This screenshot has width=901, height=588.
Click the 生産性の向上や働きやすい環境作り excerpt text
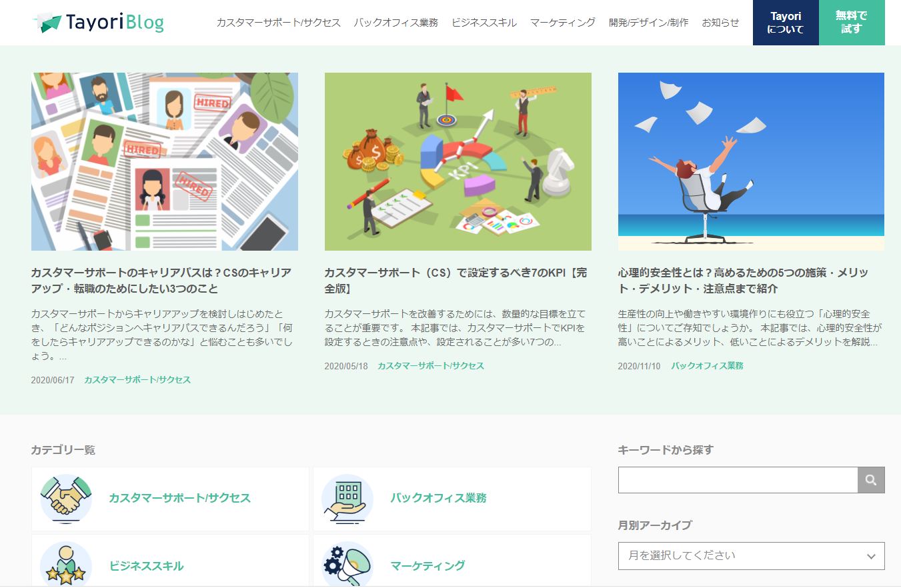point(750,328)
